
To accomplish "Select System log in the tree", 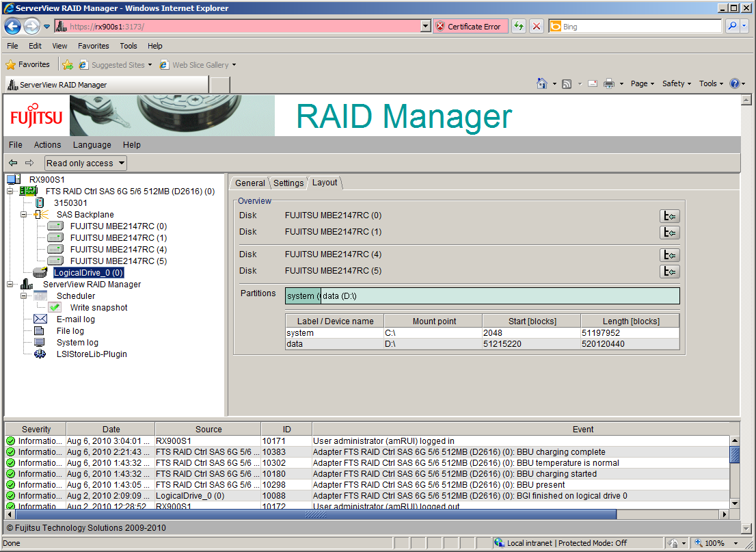I will pos(77,343).
